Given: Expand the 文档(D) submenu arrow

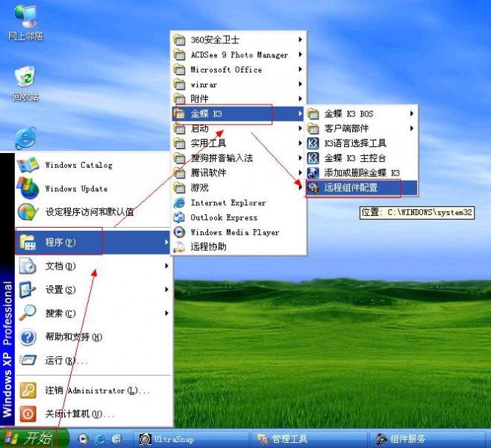Looking at the screenshot, I should 166,266.
